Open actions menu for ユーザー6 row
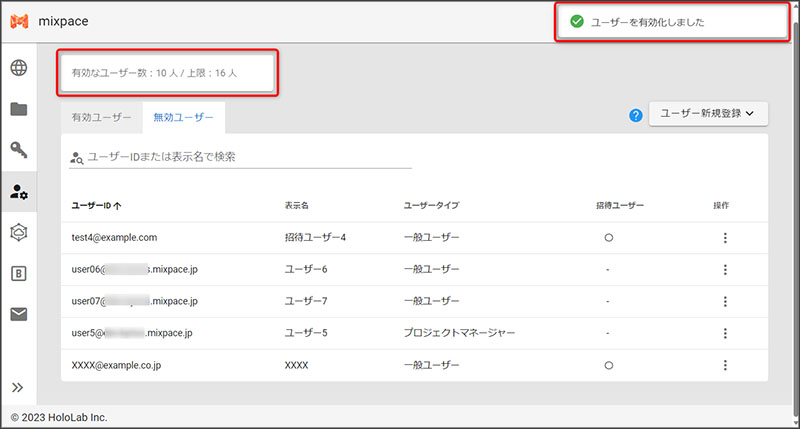Screen dimensions: 800x429 click(x=724, y=270)
